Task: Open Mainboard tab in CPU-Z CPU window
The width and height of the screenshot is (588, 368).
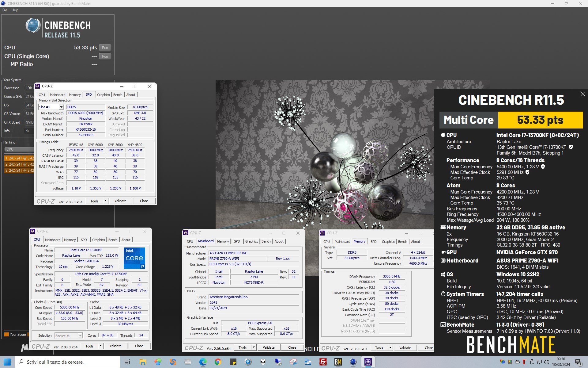Action: [53, 240]
